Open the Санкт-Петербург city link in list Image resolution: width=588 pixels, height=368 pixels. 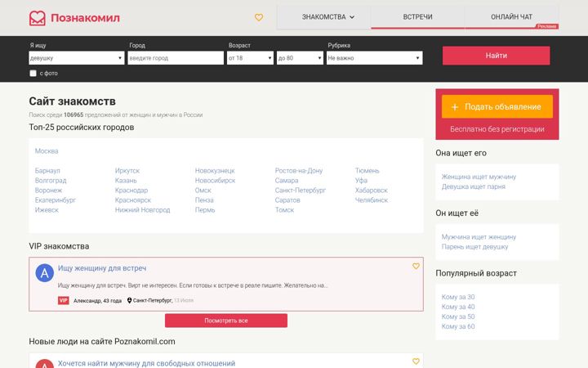pyautogui.click(x=301, y=190)
